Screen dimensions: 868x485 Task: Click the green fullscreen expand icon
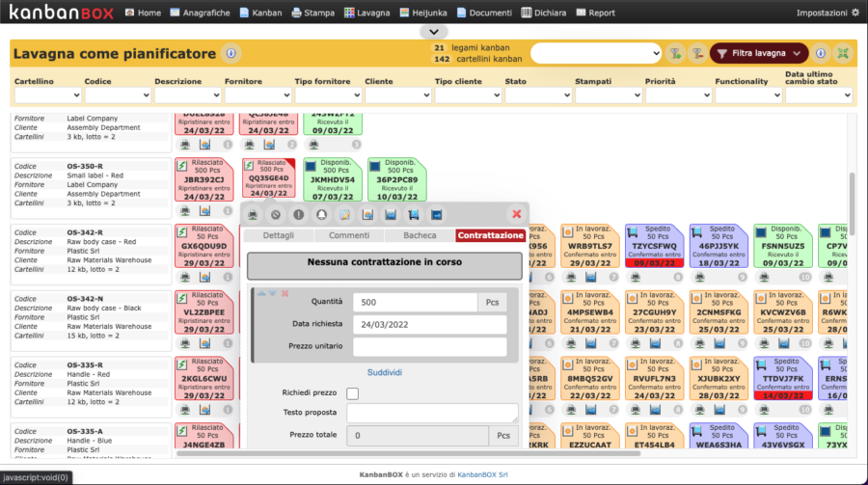pyautogui.click(x=843, y=54)
